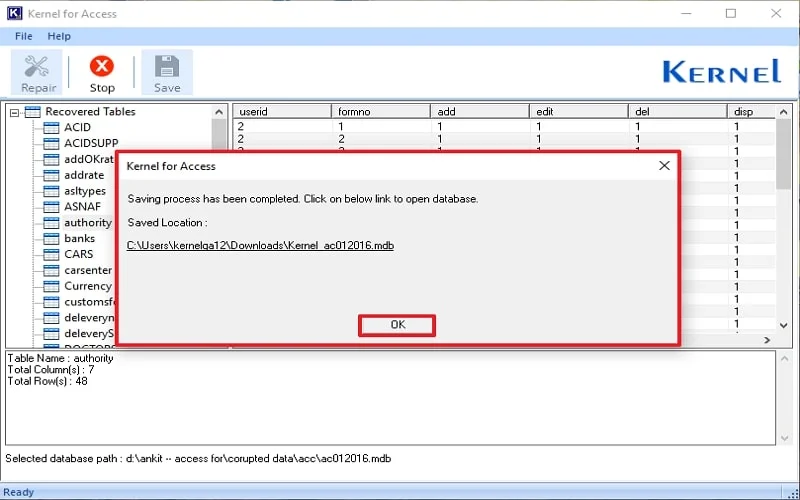Click the data grid scroll up arrow
This screenshot has height=500, width=800.
(x=784, y=112)
